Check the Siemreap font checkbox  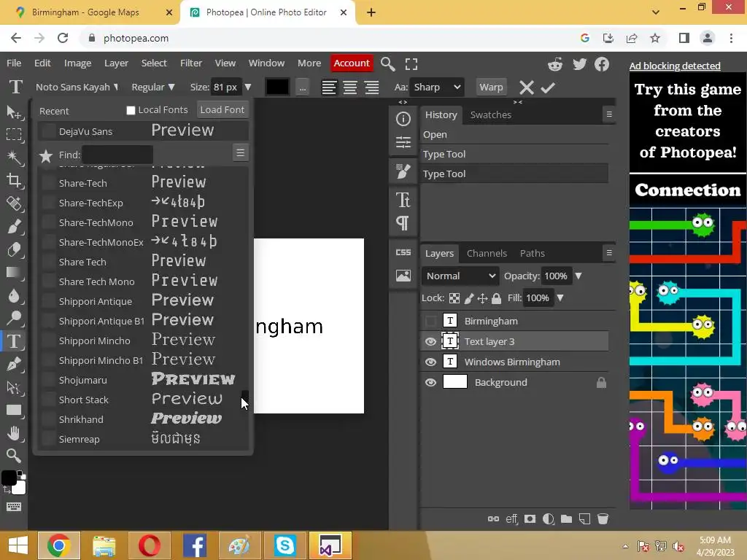tap(49, 439)
